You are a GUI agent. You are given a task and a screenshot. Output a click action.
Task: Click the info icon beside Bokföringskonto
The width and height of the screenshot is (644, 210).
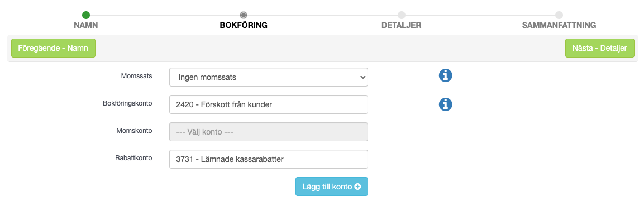click(x=445, y=104)
